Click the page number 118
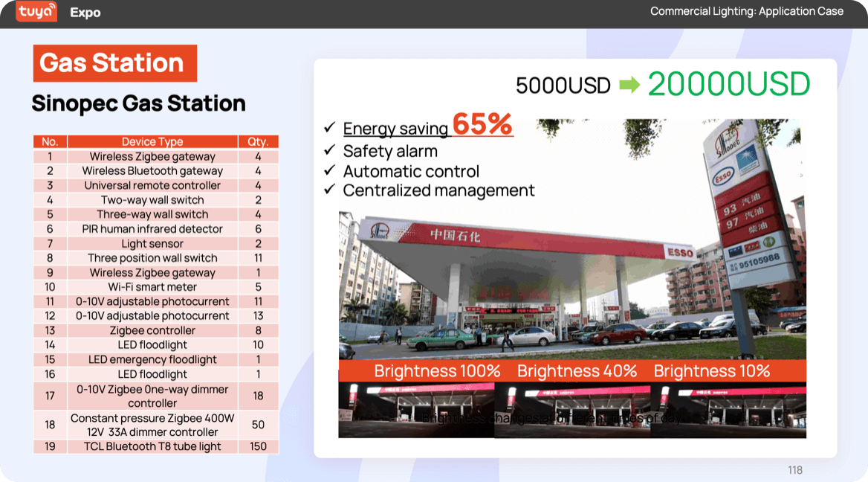The width and height of the screenshot is (868, 482). [795, 470]
